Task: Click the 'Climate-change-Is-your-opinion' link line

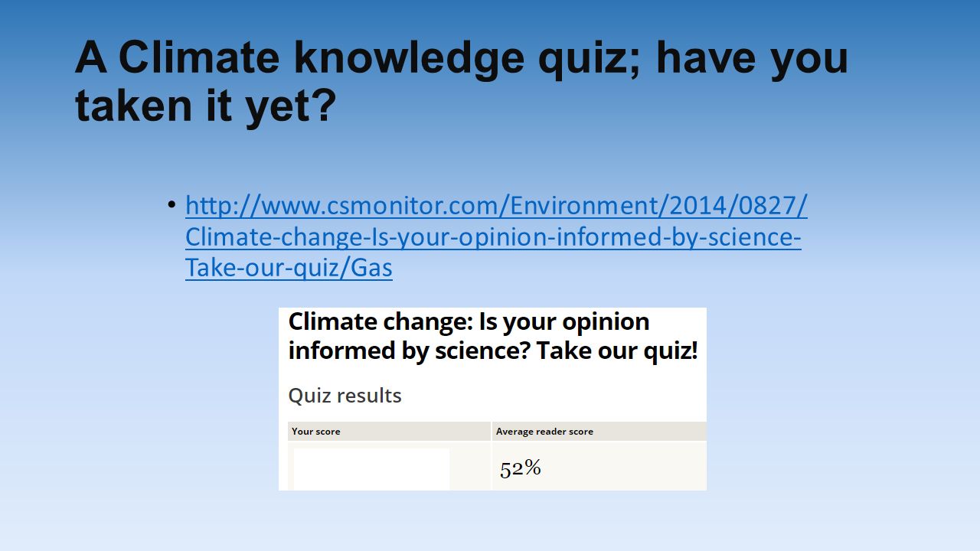Action: pos(493,237)
